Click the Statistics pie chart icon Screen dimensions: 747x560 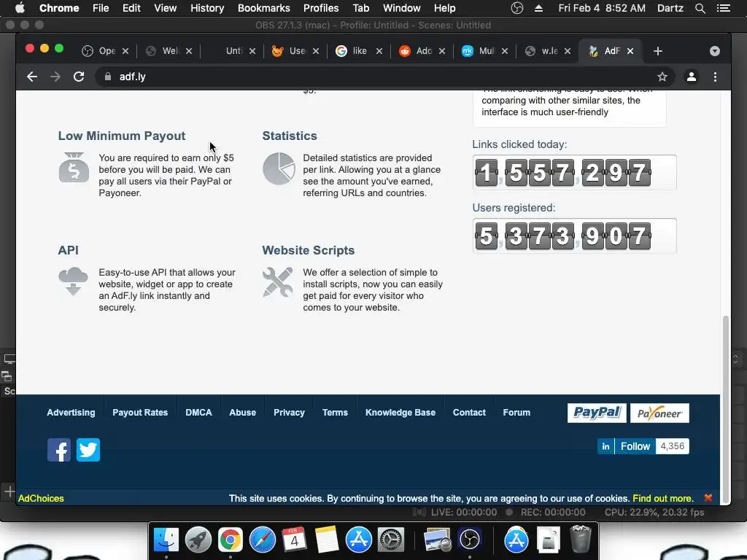click(x=279, y=168)
